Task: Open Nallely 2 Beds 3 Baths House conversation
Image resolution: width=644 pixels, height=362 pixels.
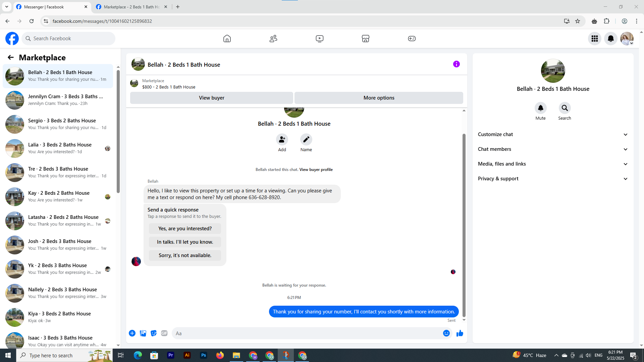Action: pos(58,293)
